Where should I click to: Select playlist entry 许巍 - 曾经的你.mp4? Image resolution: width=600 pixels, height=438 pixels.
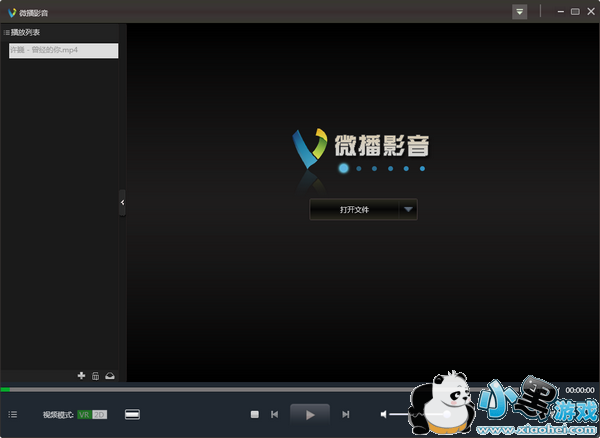(64, 50)
